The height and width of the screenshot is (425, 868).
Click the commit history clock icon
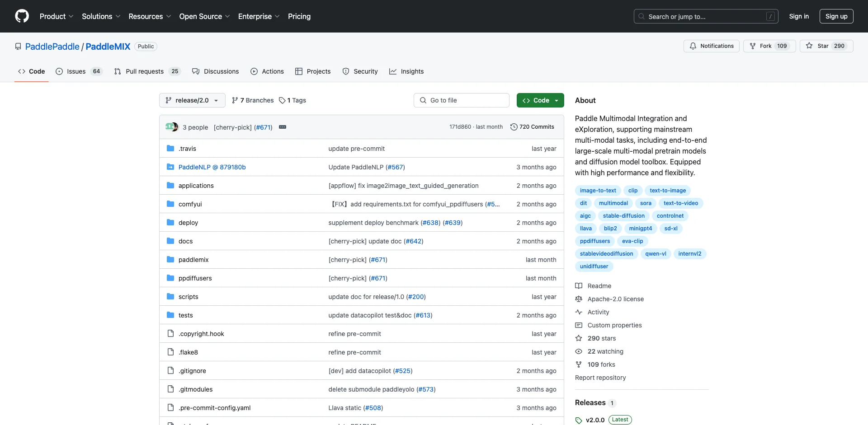coord(514,127)
